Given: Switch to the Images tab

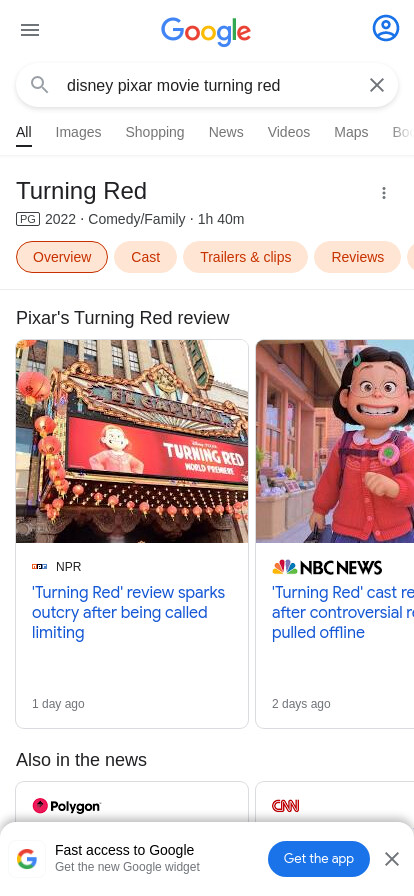Looking at the screenshot, I should 78,132.
